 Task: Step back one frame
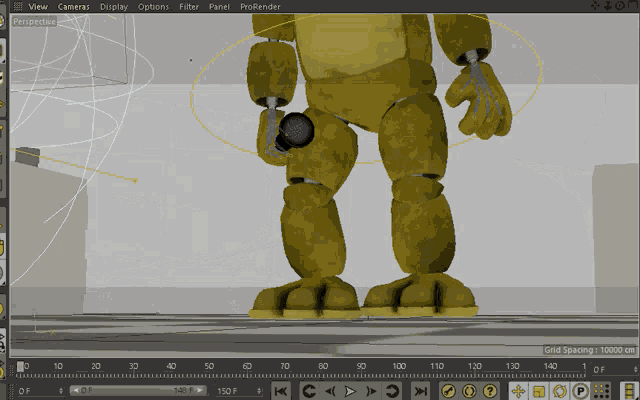330,391
